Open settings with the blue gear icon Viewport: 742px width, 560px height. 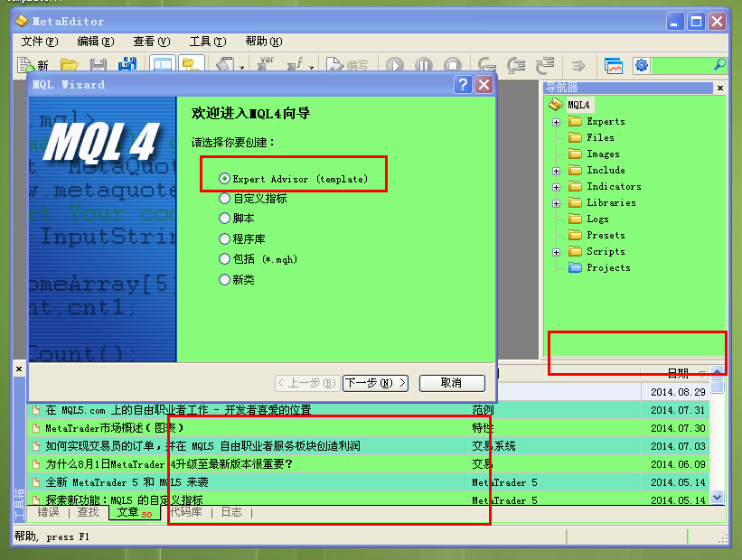pyautogui.click(x=641, y=65)
